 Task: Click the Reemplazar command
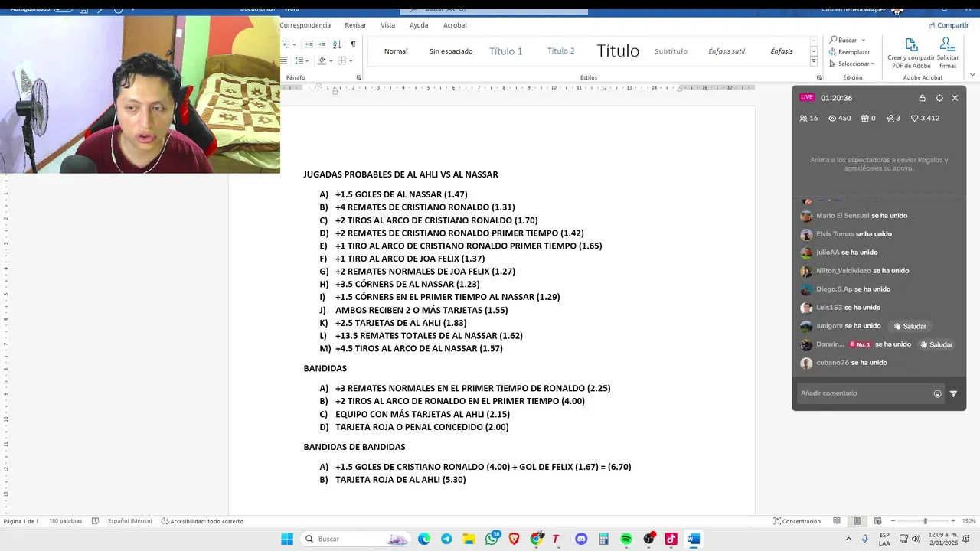tap(849, 52)
